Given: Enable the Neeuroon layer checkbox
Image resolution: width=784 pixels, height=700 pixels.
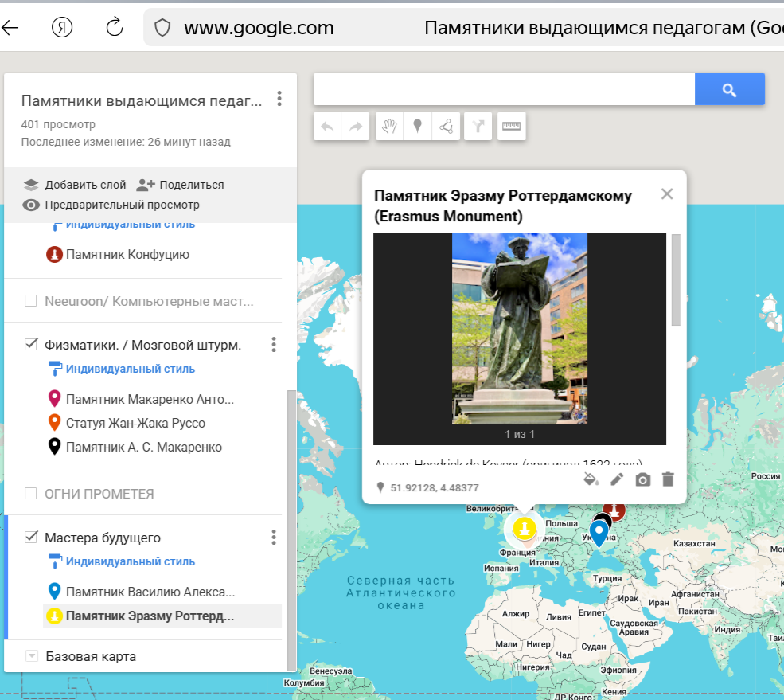Looking at the screenshot, I should (31, 301).
